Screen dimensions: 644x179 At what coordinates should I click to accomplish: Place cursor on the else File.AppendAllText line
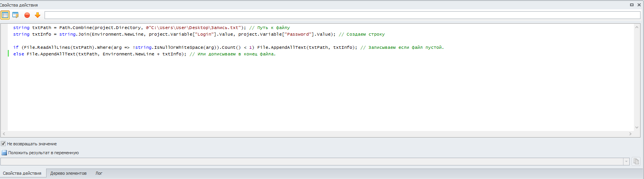coord(144,54)
